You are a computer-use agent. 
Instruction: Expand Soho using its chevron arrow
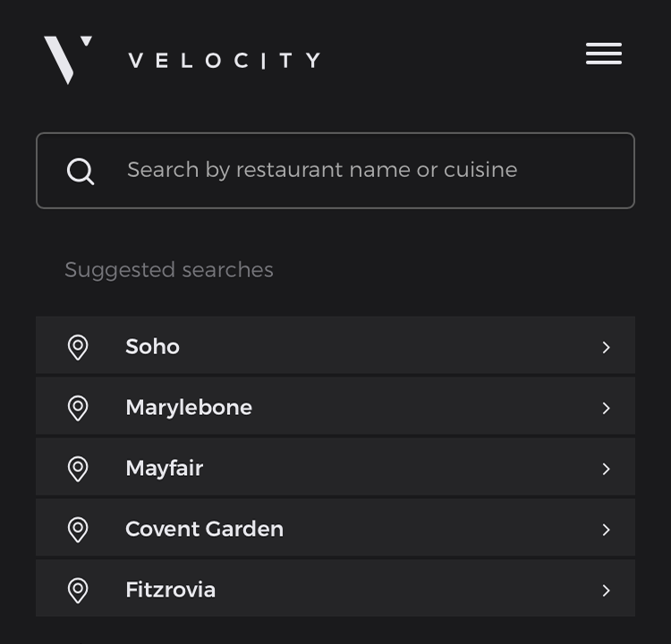tap(606, 347)
